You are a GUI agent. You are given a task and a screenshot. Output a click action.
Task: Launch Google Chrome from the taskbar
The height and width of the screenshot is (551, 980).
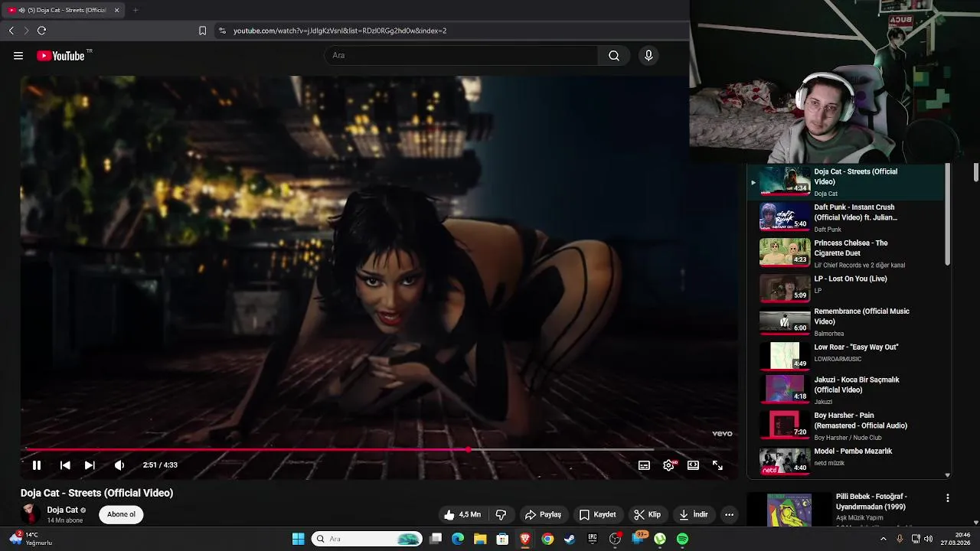coord(547,539)
